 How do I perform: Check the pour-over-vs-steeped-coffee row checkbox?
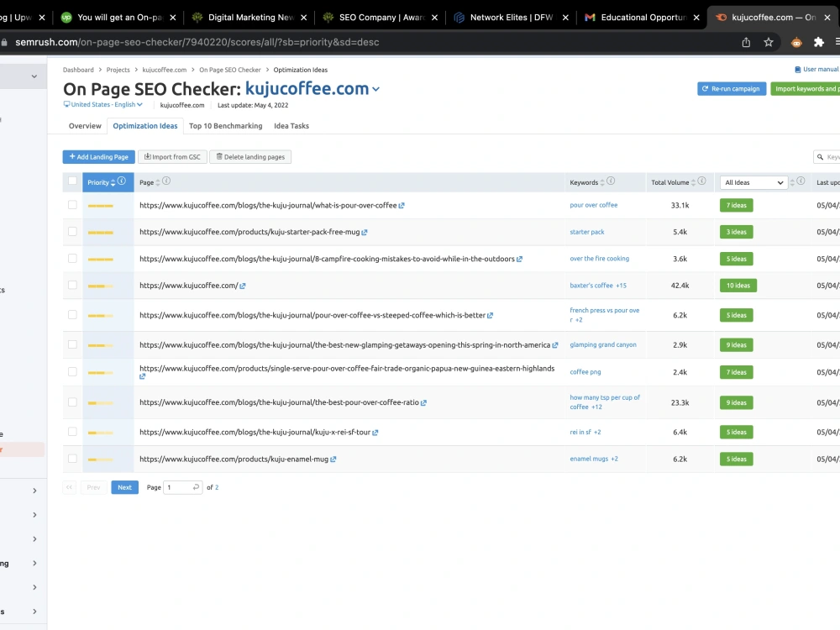click(72, 315)
